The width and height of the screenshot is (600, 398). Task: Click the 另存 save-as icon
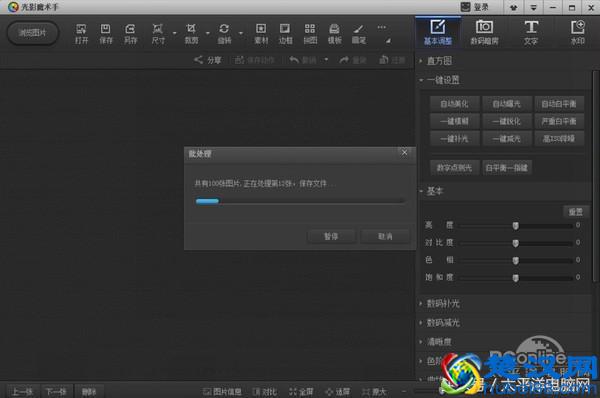tap(130, 29)
